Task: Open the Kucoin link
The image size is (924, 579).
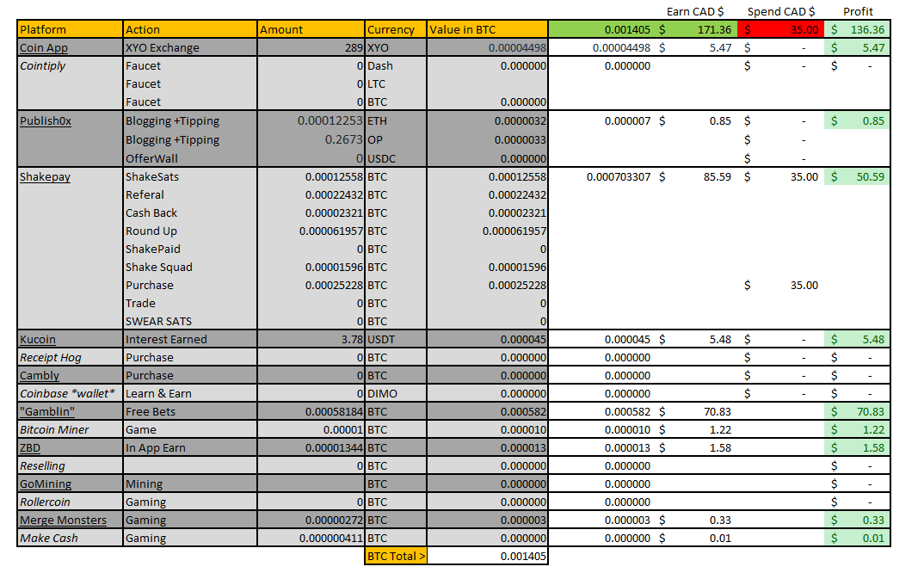Action: 38,339
